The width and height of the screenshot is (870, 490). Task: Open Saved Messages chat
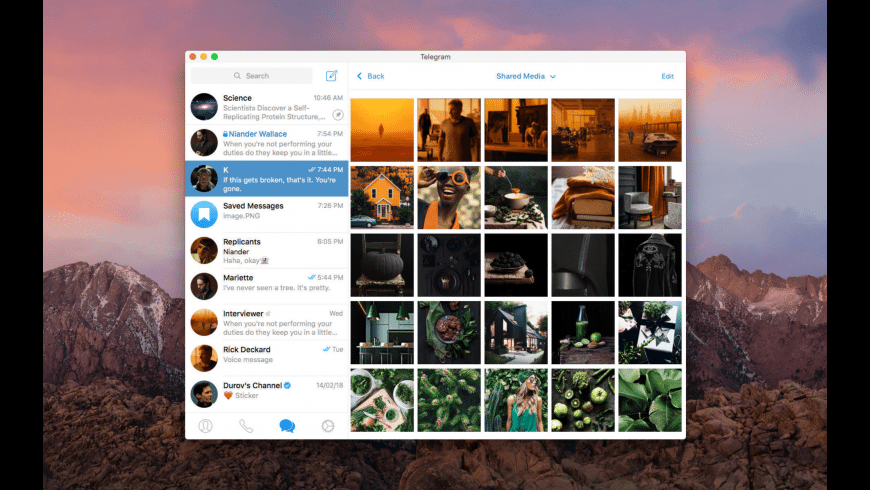tap(267, 214)
